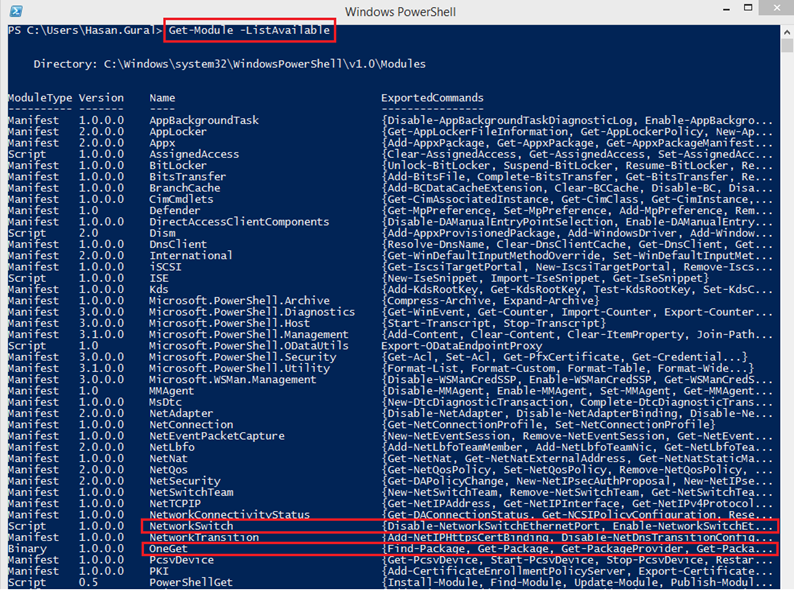Select the Microsoft.PowerShell.Diagnostics module name

coord(252,312)
